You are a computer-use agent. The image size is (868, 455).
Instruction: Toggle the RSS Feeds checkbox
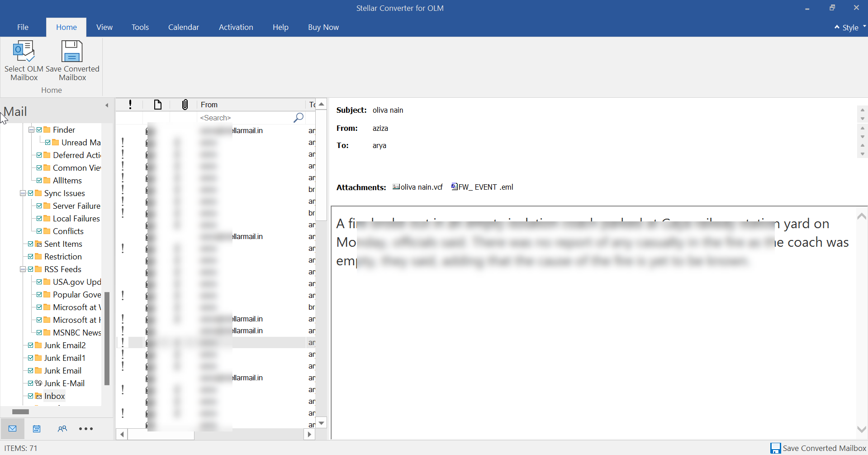[31, 269]
